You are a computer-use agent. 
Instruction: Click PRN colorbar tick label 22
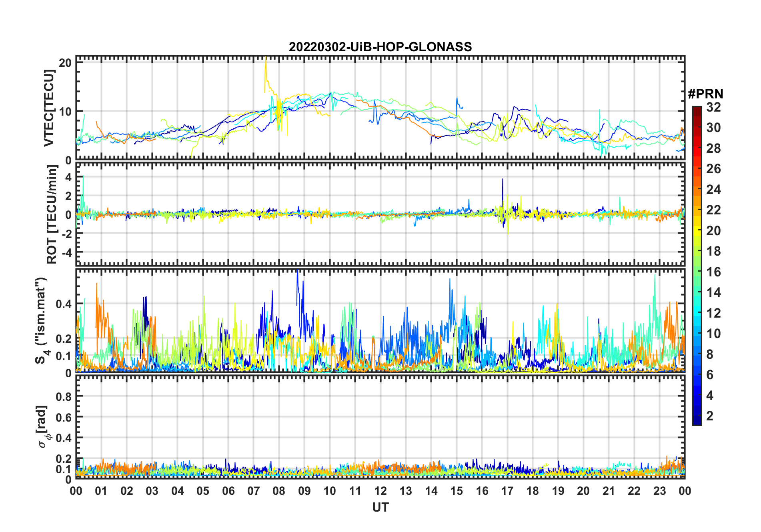point(713,210)
